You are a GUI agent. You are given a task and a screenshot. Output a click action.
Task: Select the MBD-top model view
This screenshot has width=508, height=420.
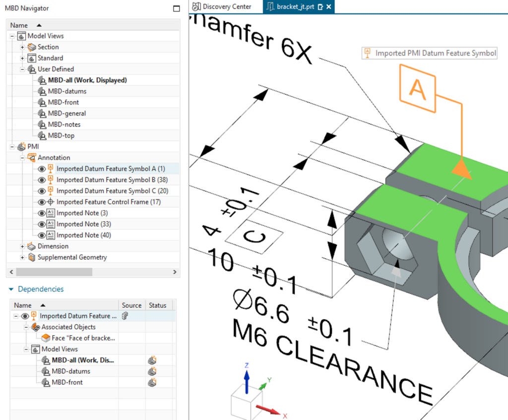point(61,136)
